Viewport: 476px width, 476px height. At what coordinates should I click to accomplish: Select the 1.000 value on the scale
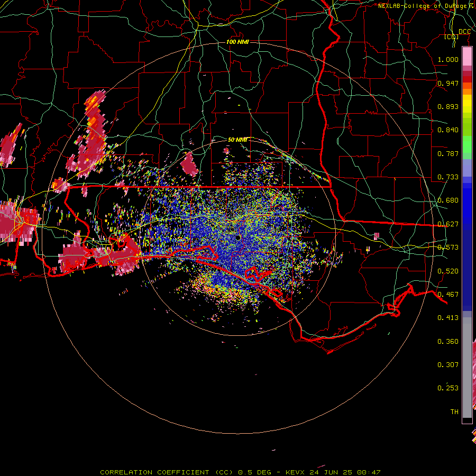point(448,59)
